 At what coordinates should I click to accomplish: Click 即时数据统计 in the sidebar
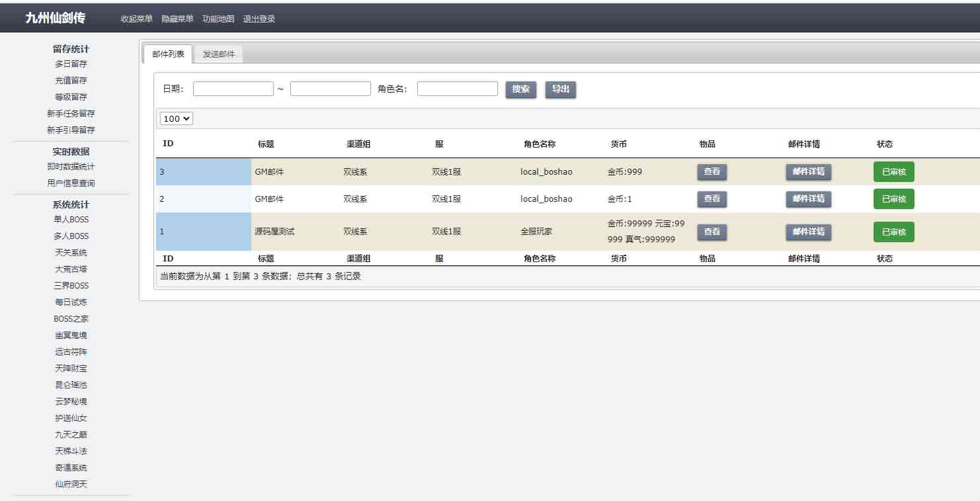[70, 166]
